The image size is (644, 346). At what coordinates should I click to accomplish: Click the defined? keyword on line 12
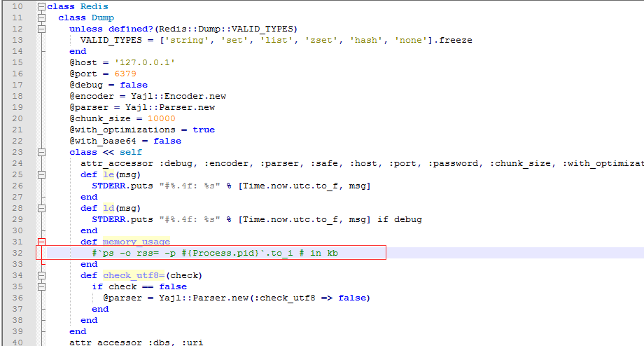(131, 29)
